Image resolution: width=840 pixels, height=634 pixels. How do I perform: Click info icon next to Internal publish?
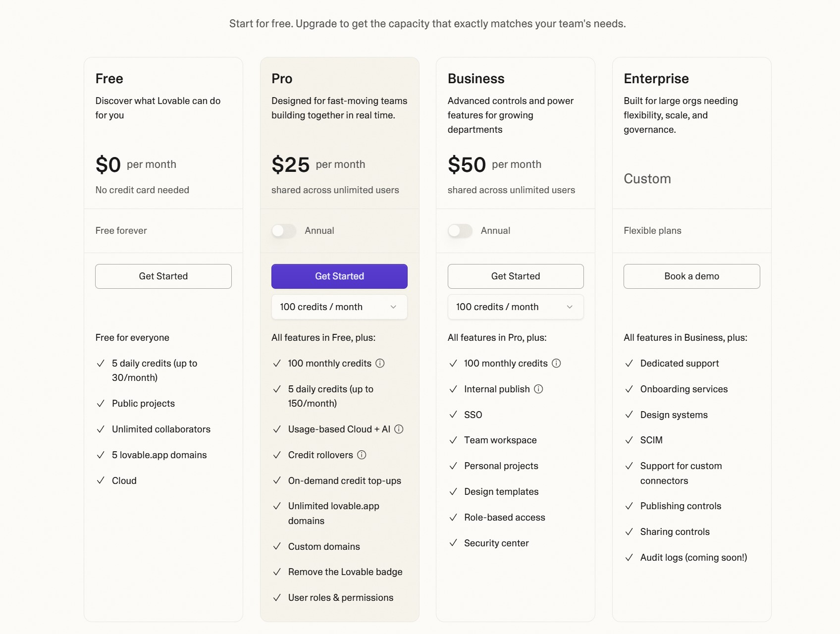[x=538, y=389]
